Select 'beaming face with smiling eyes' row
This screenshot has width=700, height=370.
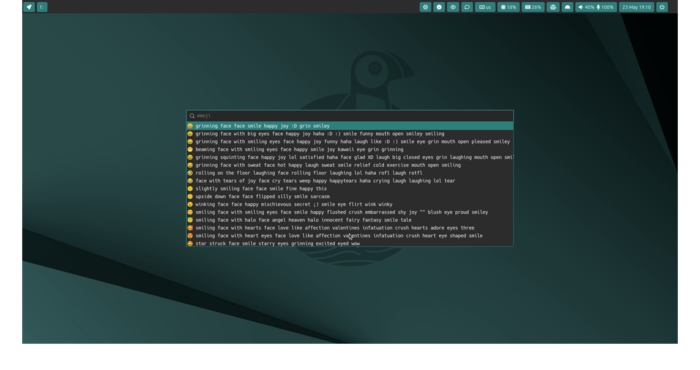pos(350,150)
